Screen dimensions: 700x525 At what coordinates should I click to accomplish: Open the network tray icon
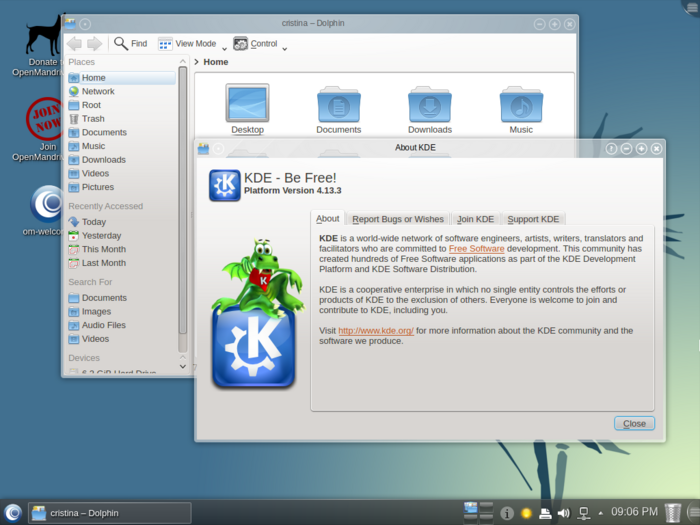tap(583, 513)
